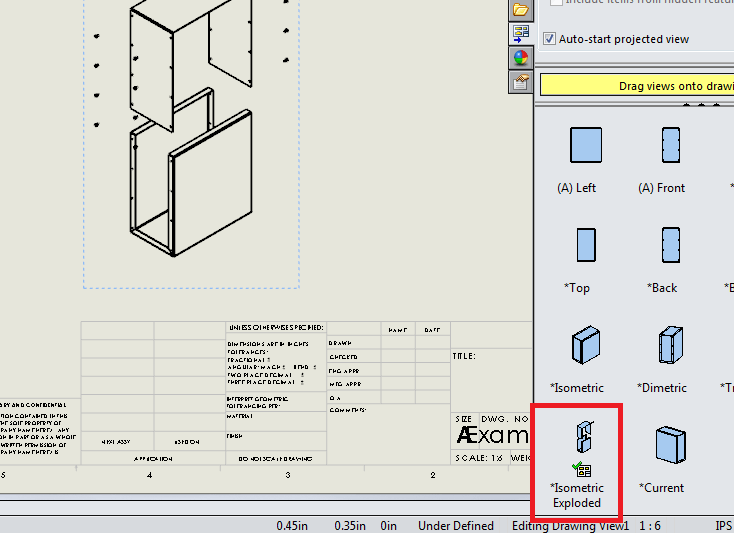Image resolution: width=734 pixels, height=533 pixels.
Task: Pick the *Top view icon
Action: (x=586, y=245)
